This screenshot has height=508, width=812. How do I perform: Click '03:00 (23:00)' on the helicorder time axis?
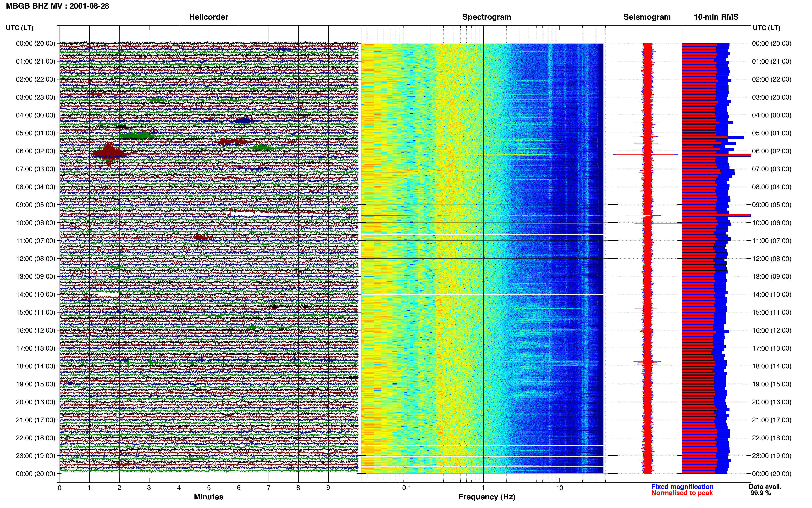tap(36, 97)
